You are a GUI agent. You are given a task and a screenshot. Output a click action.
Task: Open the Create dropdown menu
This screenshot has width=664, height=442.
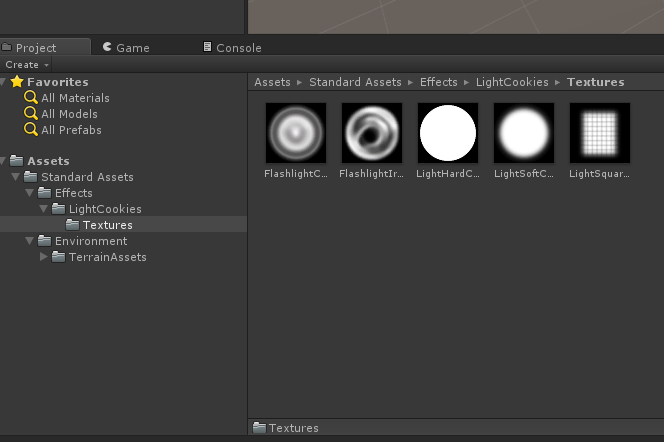27,65
